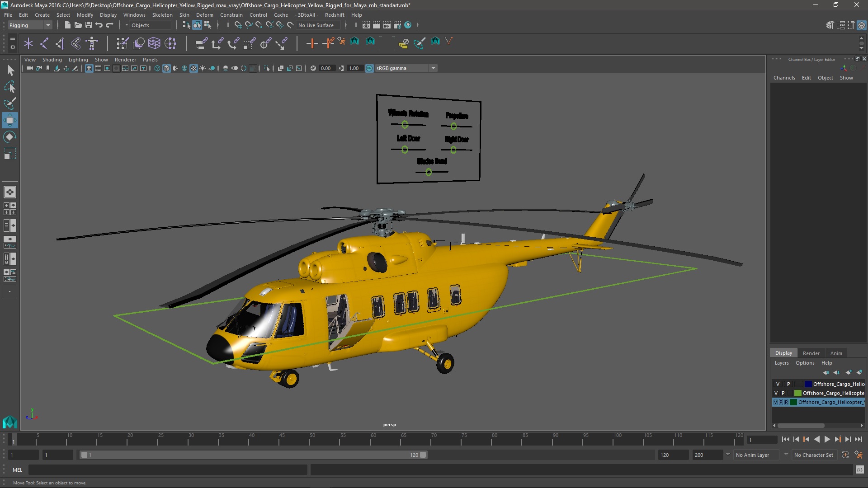Open the Rigging menu set dropdown
Viewport: 868px width, 488px height.
click(x=30, y=25)
